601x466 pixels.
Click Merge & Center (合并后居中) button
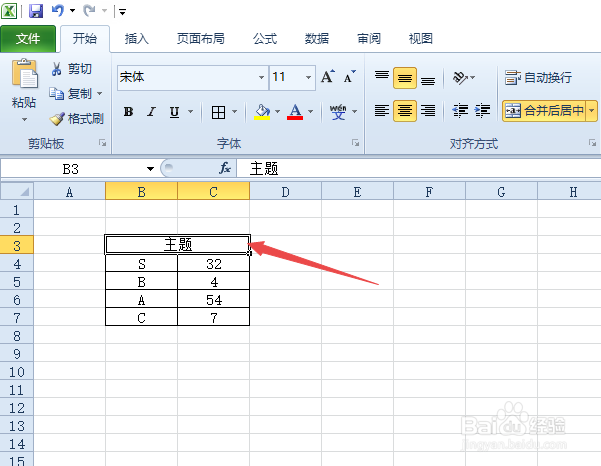(544, 111)
